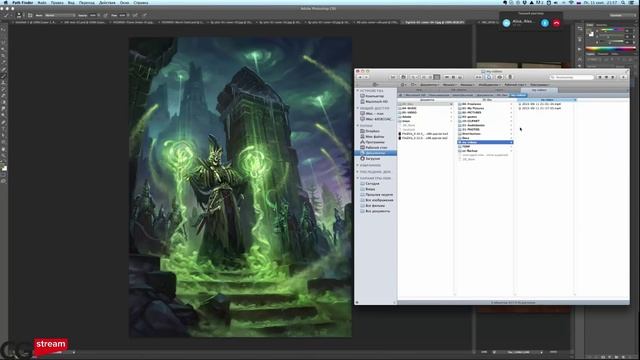Open the Файл menu in the menu bar
This screenshot has width=640, height=360.
(x=42, y=2)
